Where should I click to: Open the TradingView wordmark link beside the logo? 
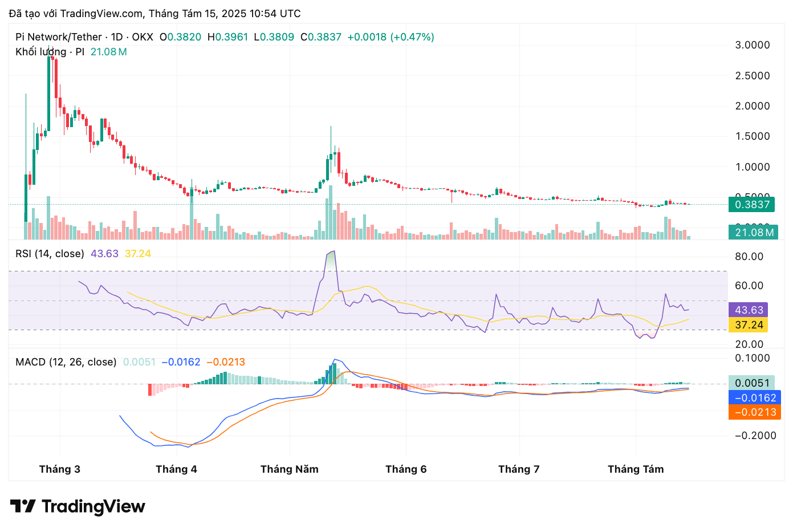tap(93, 506)
